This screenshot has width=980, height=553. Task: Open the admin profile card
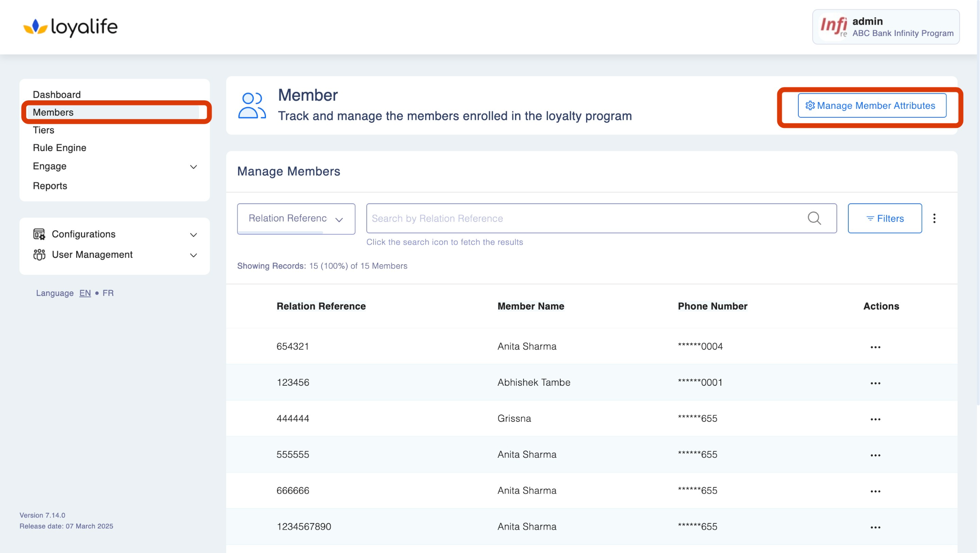coord(886,27)
